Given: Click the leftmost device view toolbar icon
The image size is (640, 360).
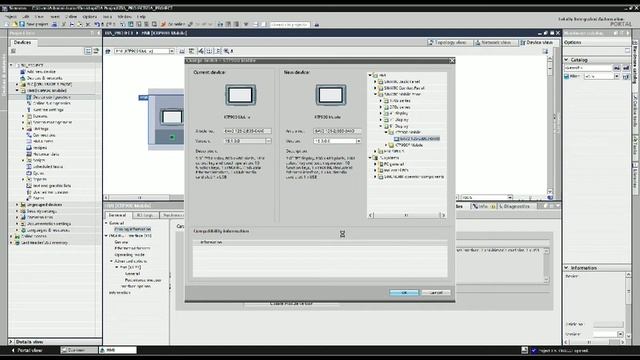Looking at the screenshot, I should (108, 51).
